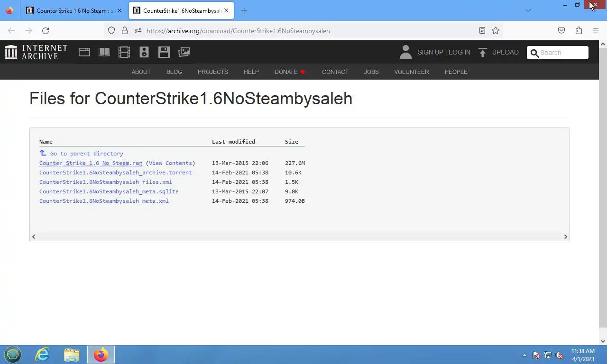607x364 pixels.
Task: Click the file list right scroll arrow
Action: click(565, 237)
